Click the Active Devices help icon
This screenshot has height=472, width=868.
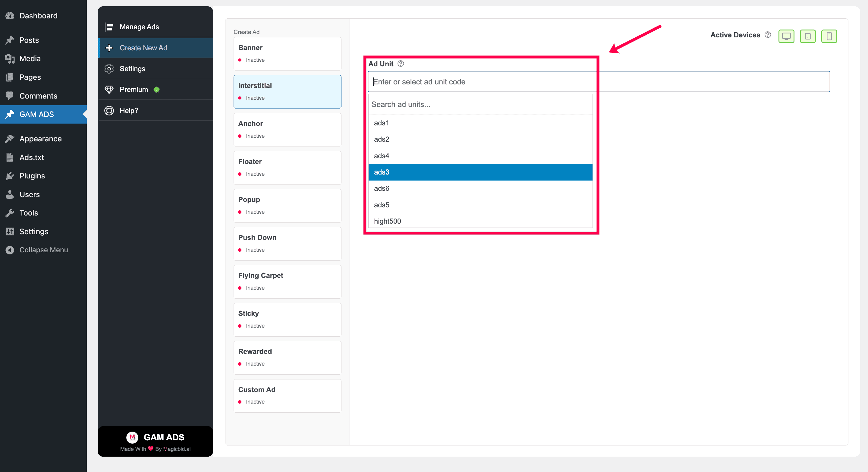click(768, 35)
